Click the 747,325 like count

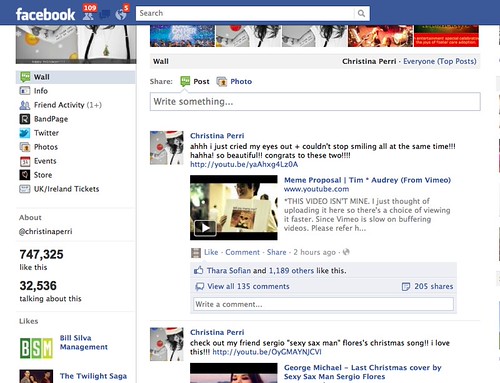pyautogui.click(x=41, y=254)
